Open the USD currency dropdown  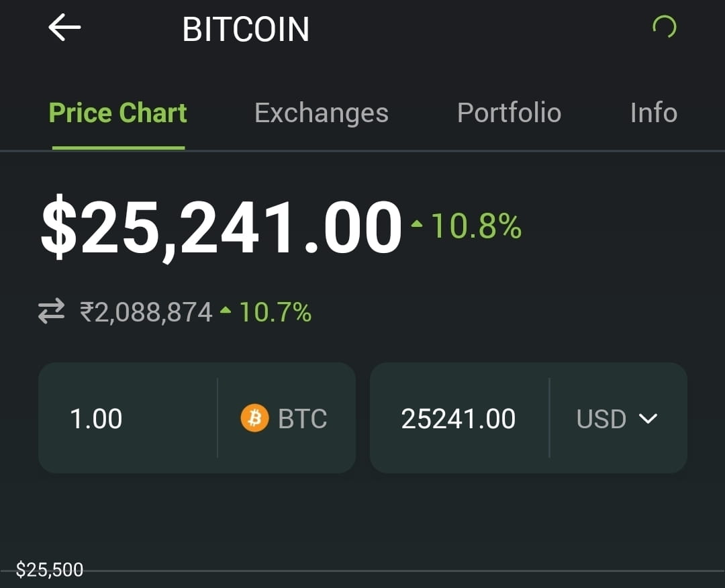[600, 418]
